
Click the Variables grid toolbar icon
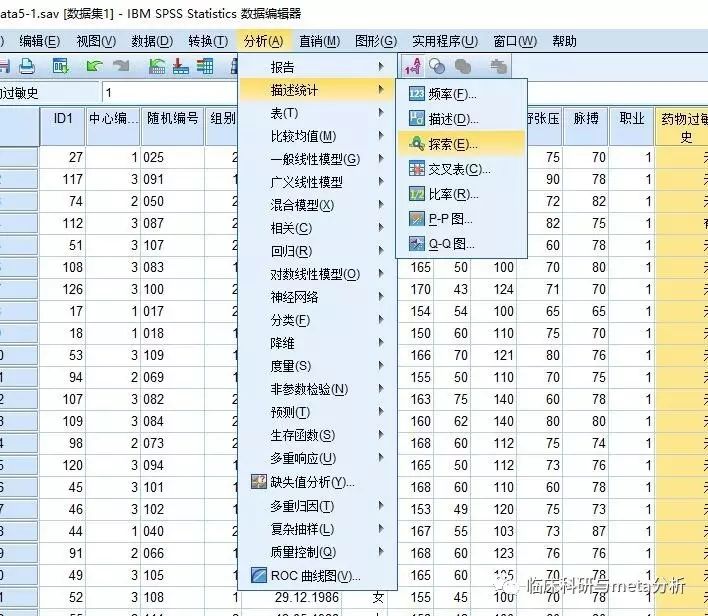click(x=205, y=66)
